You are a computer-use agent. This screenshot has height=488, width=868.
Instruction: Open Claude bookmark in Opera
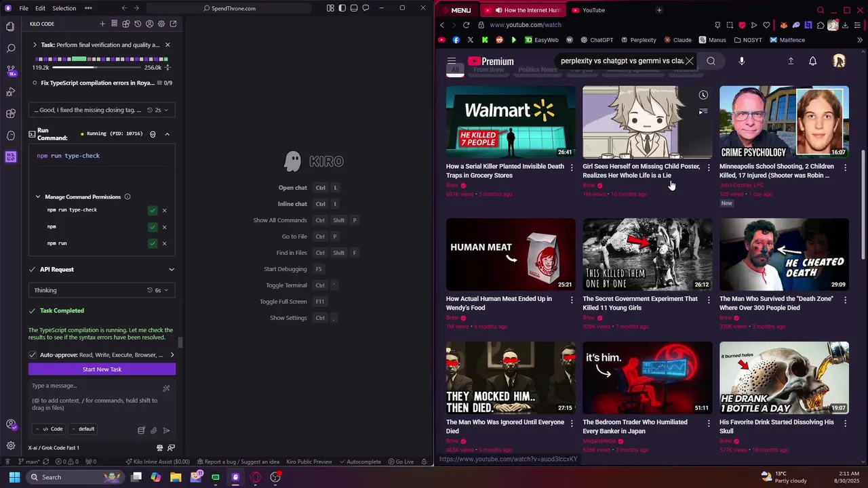pyautogui.click(x=677, y=40)
